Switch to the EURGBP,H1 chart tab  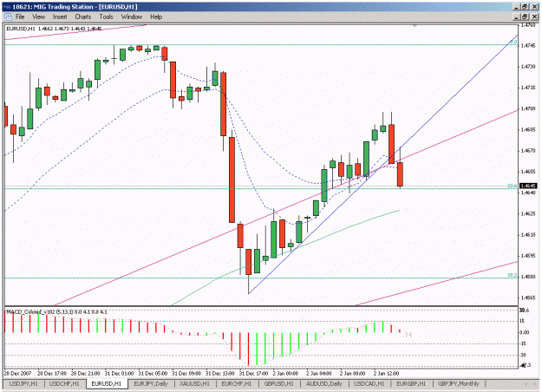coord(411,383)
